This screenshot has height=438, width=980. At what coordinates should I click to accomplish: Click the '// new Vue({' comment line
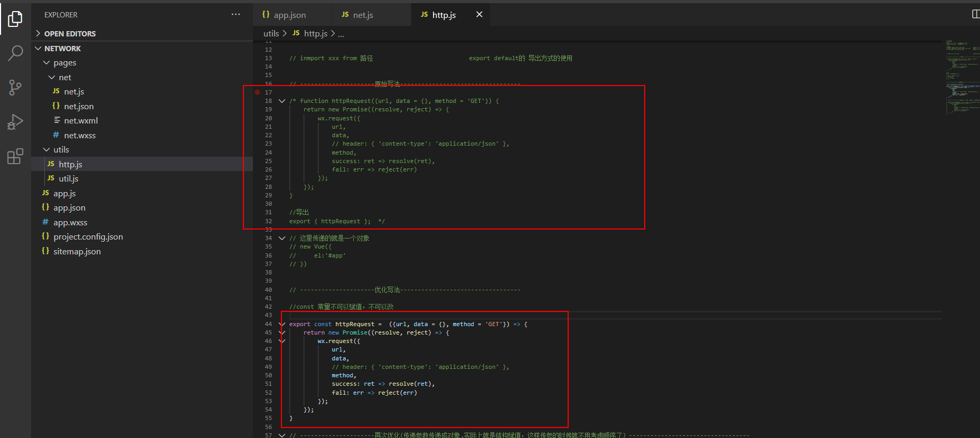(310, 246)
